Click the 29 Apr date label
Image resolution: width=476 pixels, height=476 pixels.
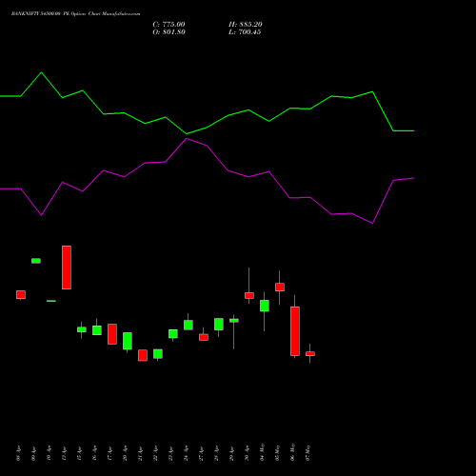[231, 453]
